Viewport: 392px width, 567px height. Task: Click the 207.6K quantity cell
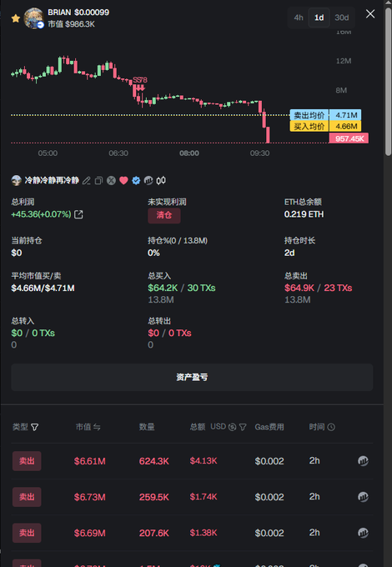pyautogui.click(x=154, y=533)
